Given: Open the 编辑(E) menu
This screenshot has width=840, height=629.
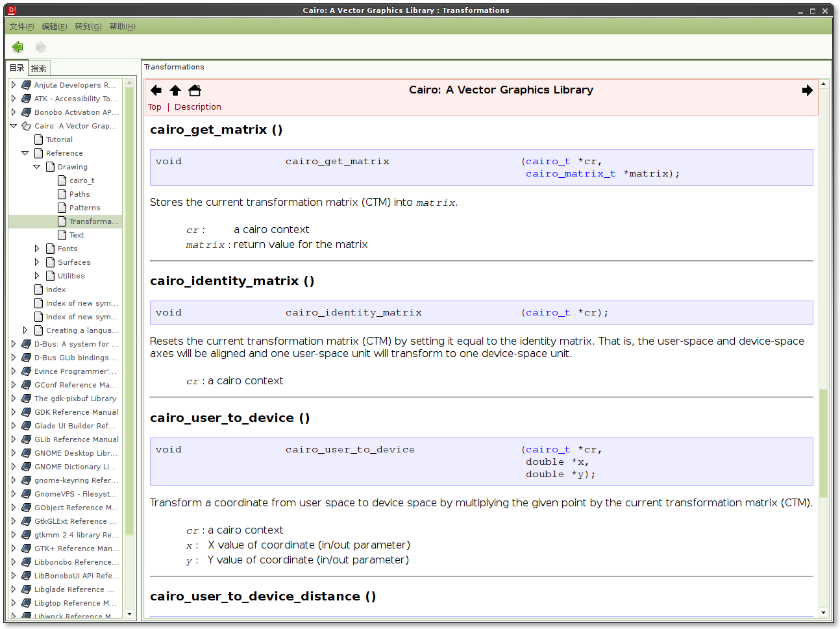Looking at the screenshot, I should (55, 27).
